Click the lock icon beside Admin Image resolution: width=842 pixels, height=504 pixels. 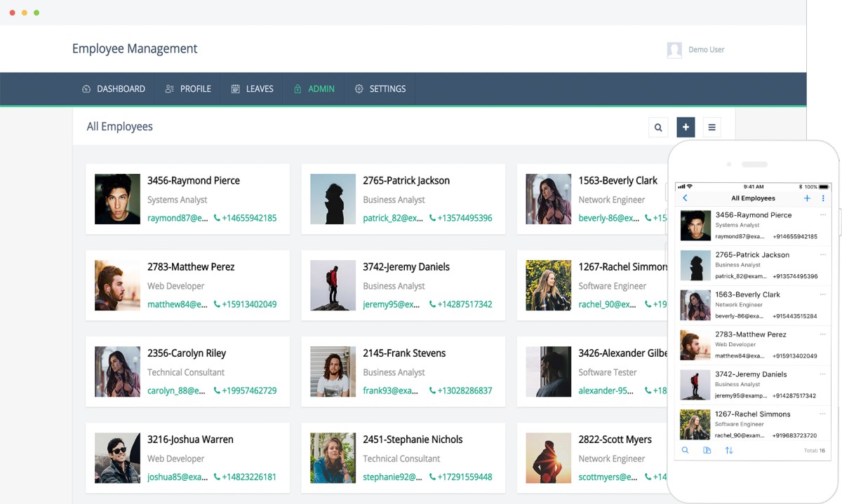pos(298,88)
